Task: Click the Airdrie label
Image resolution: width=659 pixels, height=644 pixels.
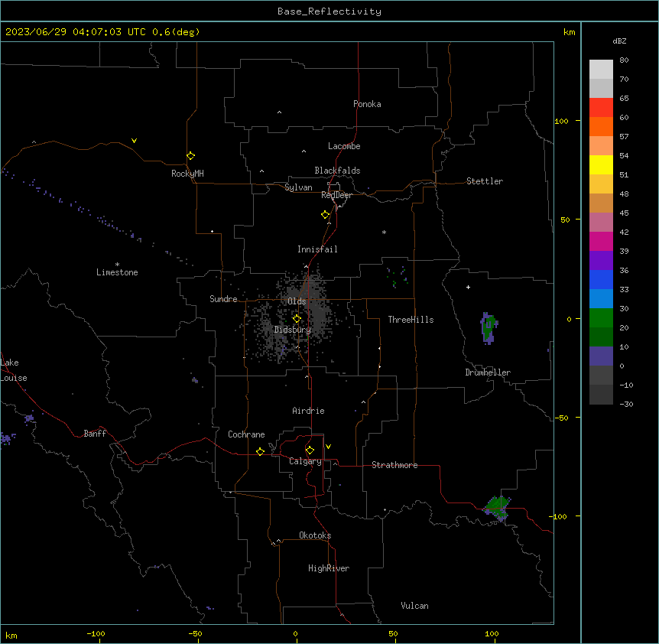Action: pyautogui.click(x=309, y=411)
